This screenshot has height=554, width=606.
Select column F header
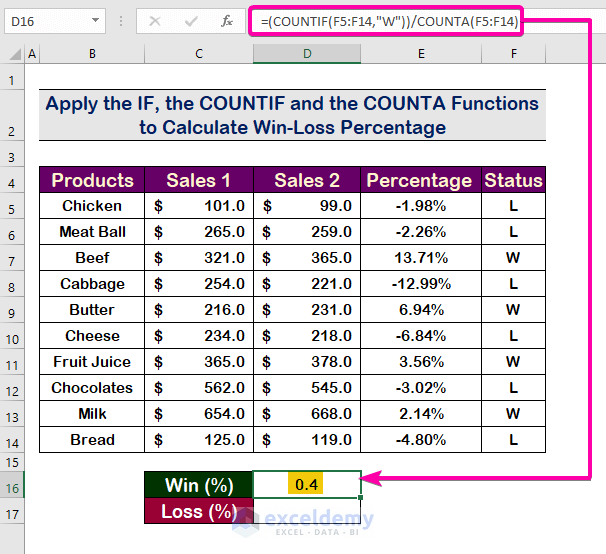(x=513, y=54)
